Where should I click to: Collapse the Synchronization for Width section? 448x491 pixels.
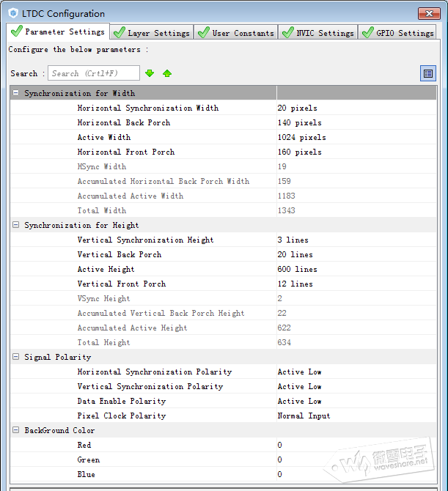coord(15,93)
